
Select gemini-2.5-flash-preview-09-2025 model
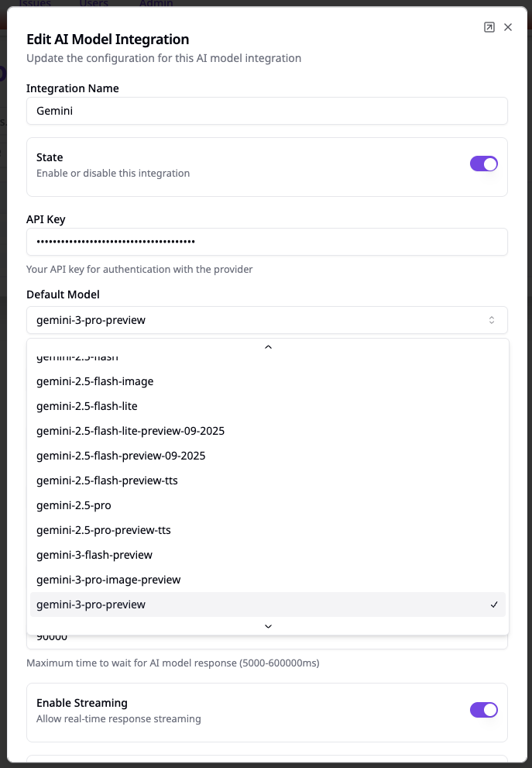(x=121, y=456)
